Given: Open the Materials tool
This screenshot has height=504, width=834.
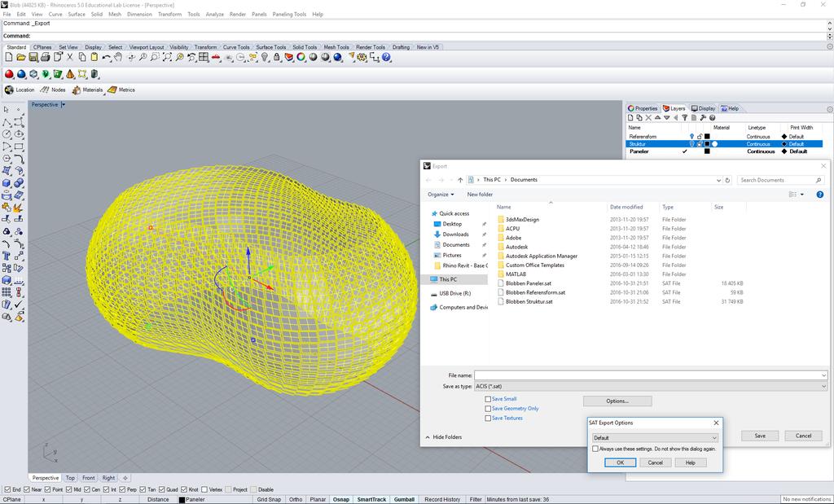Looking at the screenshot, I should [x=87, y=90].
